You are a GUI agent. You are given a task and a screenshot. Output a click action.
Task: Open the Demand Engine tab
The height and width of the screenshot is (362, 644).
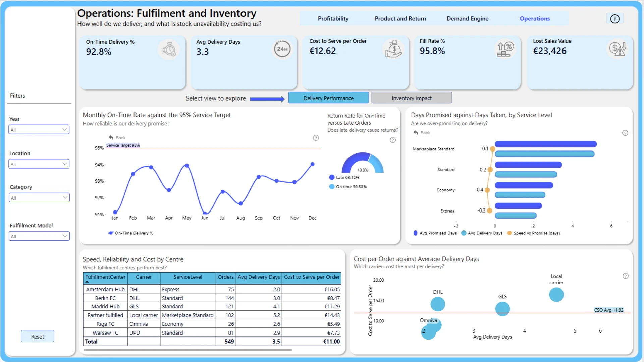[x=467, y=19]
